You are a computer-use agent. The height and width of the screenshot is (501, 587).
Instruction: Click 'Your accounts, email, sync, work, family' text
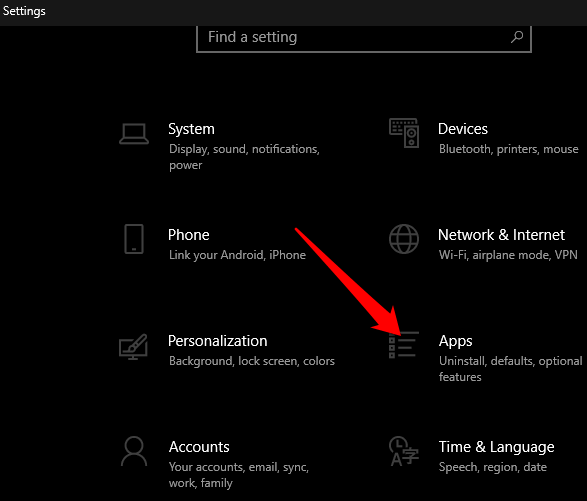click(239, 475)
